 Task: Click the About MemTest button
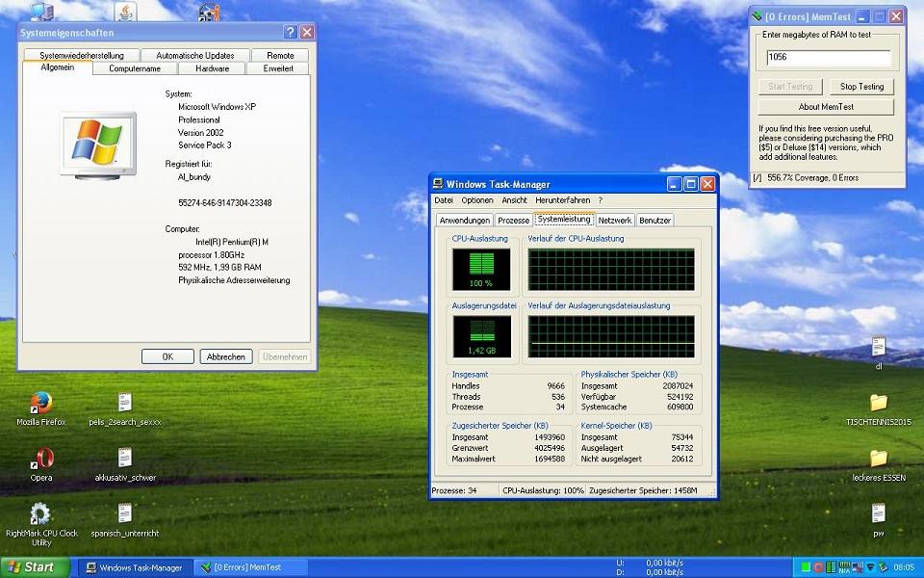tap(826, 107)
